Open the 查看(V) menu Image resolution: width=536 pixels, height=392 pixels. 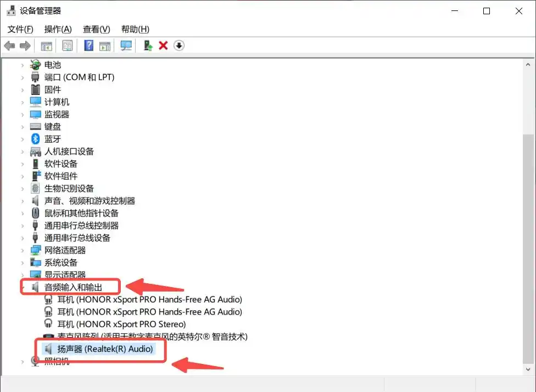tap(96, 29)
